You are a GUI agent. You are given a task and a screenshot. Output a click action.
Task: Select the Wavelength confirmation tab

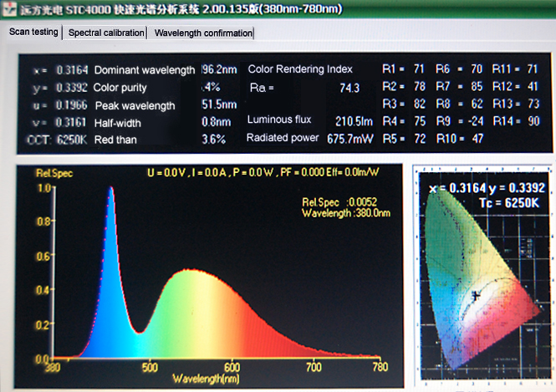click(x=203, y=33)
